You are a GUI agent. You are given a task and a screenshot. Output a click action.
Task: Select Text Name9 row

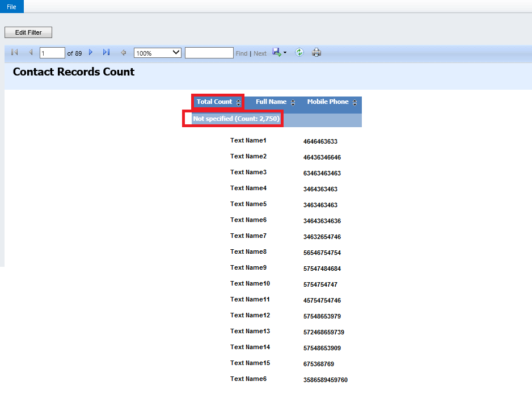pyautogui.click(x=248, y=267)
